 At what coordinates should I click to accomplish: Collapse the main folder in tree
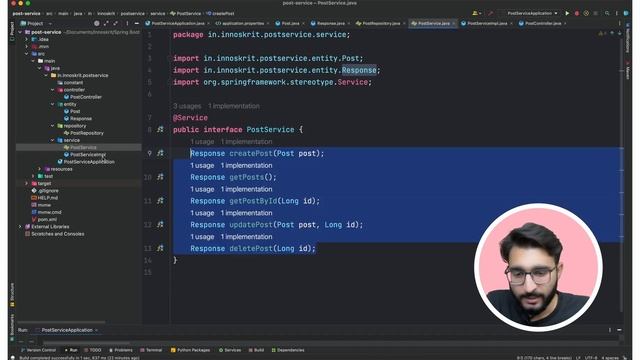[33, 61]
